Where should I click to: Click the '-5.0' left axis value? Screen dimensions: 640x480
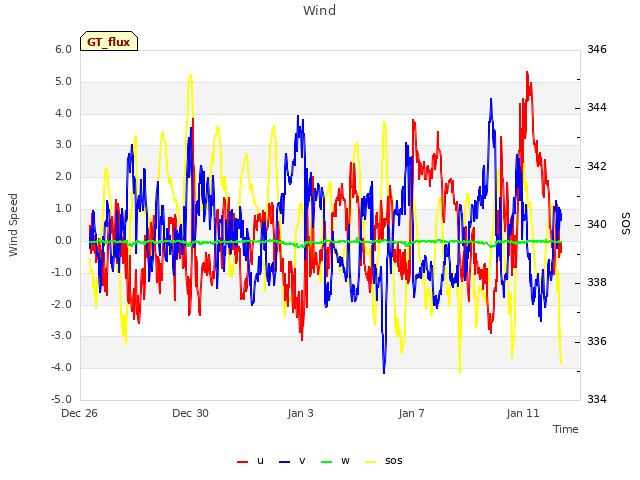coord(61,399)
